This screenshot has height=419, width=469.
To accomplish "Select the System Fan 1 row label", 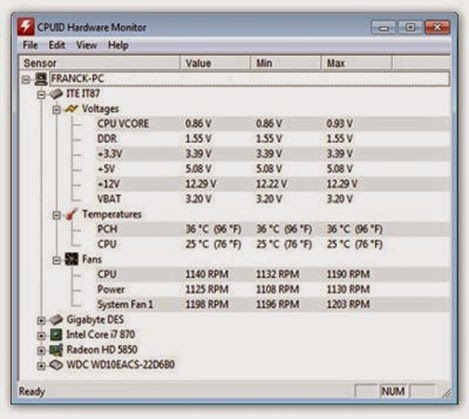I will tap(125, 304).
